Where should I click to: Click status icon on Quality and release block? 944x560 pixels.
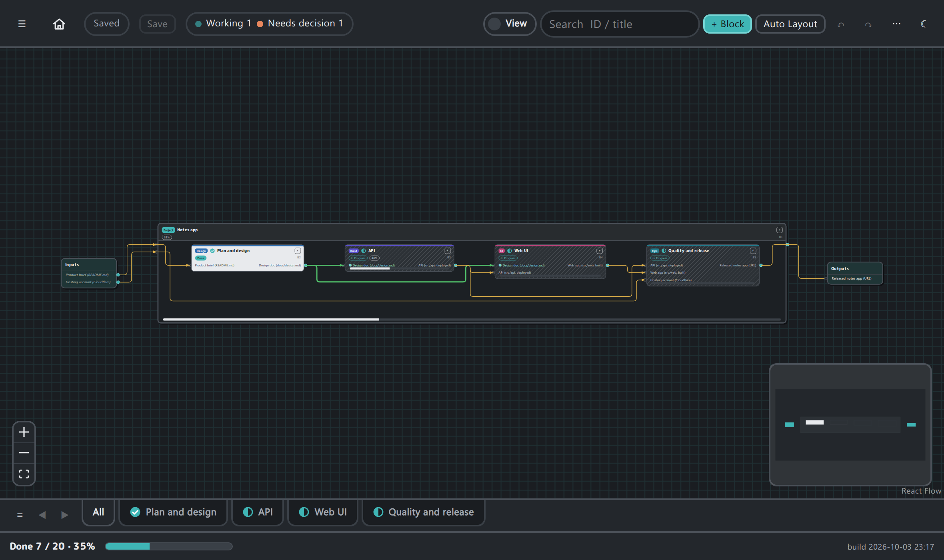664,251
